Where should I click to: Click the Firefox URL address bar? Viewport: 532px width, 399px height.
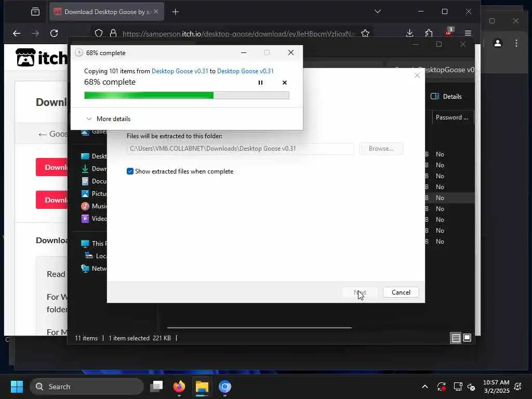coord(237,34)
